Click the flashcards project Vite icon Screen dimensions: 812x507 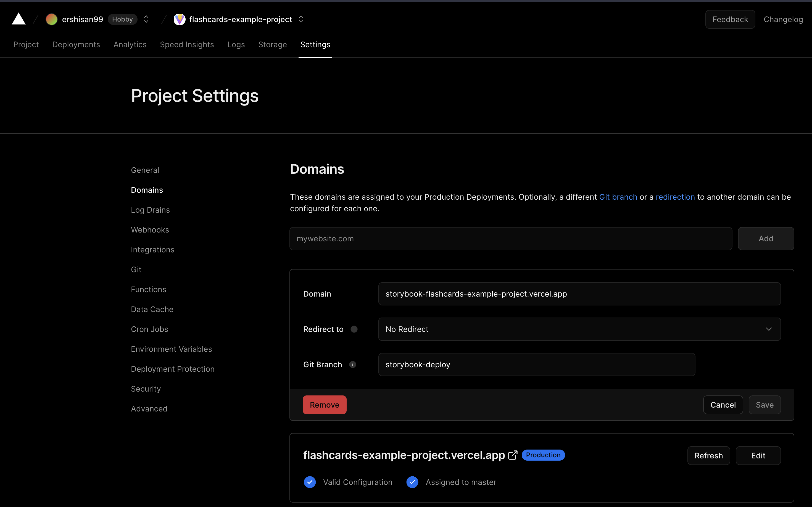coord(180,19)
